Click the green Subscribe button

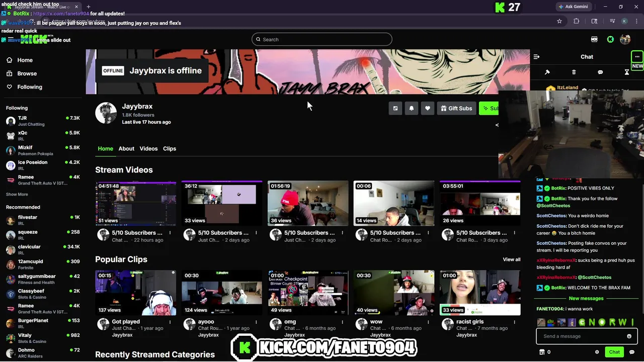[489, 108]
